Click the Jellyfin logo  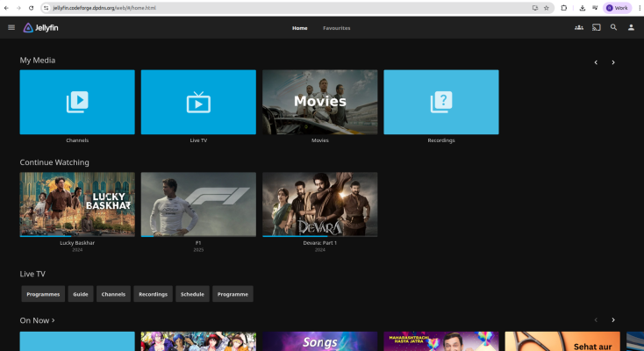[40, 27]
